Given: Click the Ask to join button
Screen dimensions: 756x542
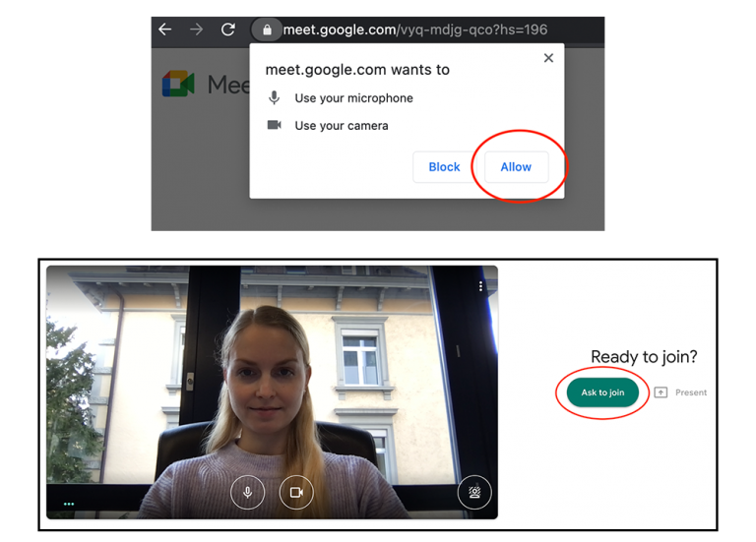Looking at the screenshot, I should [x=602, y=392].
